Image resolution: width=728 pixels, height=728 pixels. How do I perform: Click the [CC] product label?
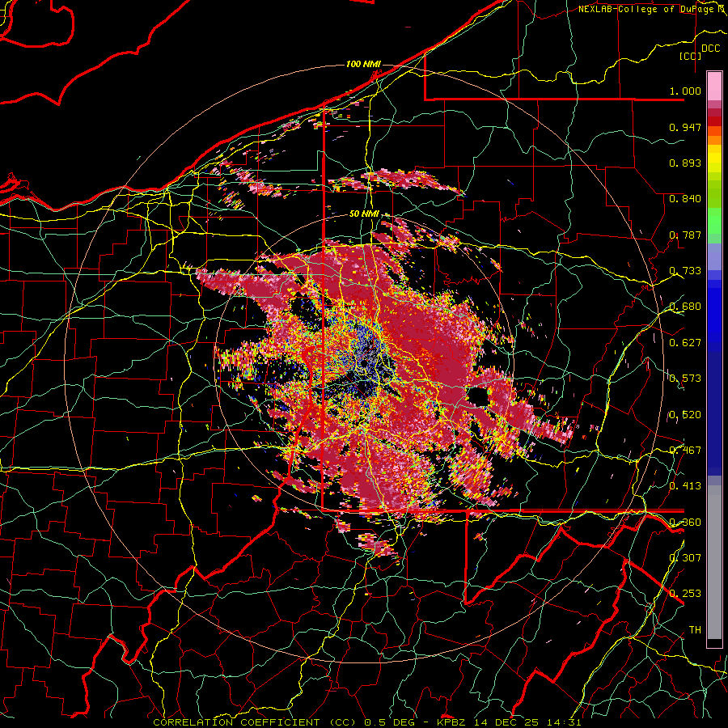tap(691, 56)
